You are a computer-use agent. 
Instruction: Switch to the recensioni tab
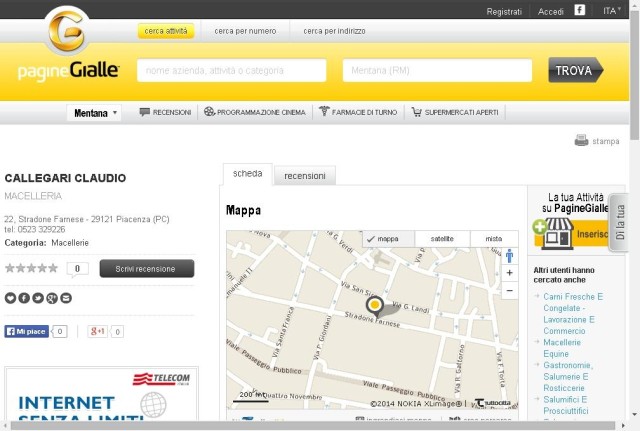(305, 176)
